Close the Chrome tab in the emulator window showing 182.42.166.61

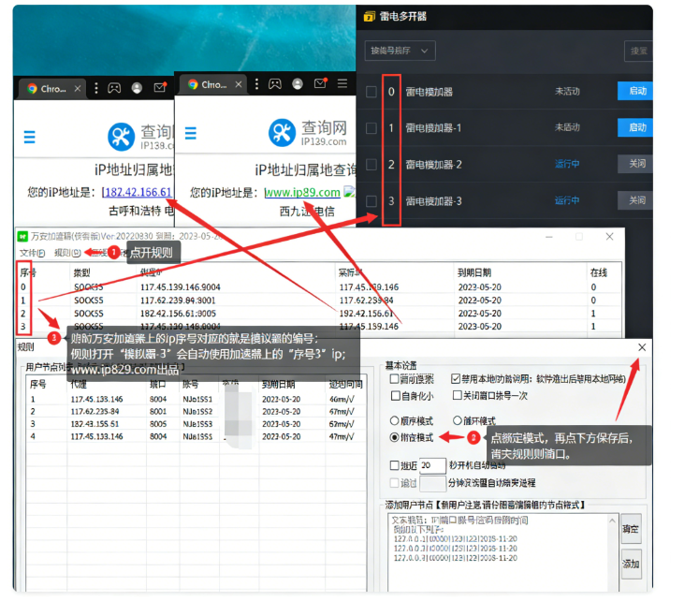click(78, 88)
